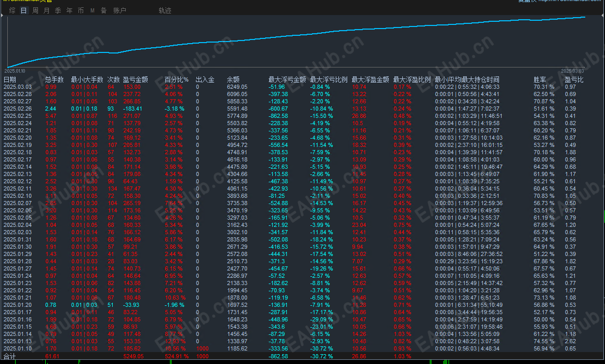Click the floating loss ratio -29.09 %
The width and height of the screenshot is (605, 364).
coord(321,320)
